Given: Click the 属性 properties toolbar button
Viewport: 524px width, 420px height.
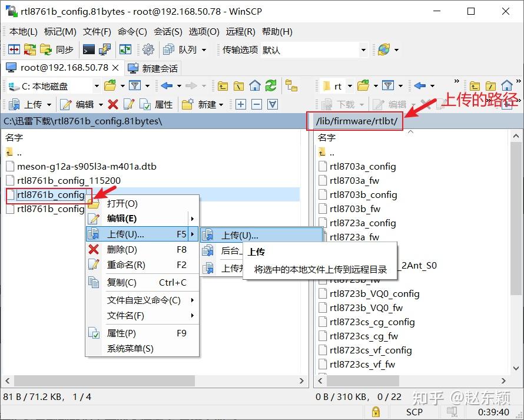Looking at the screenshot, I should (157, 105).
